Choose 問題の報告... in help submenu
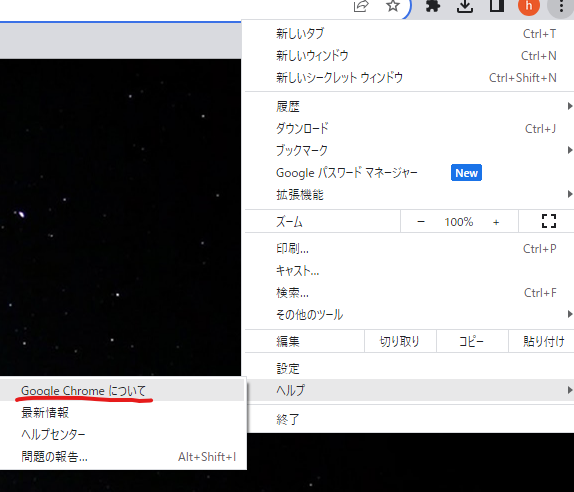 (122, 456)
